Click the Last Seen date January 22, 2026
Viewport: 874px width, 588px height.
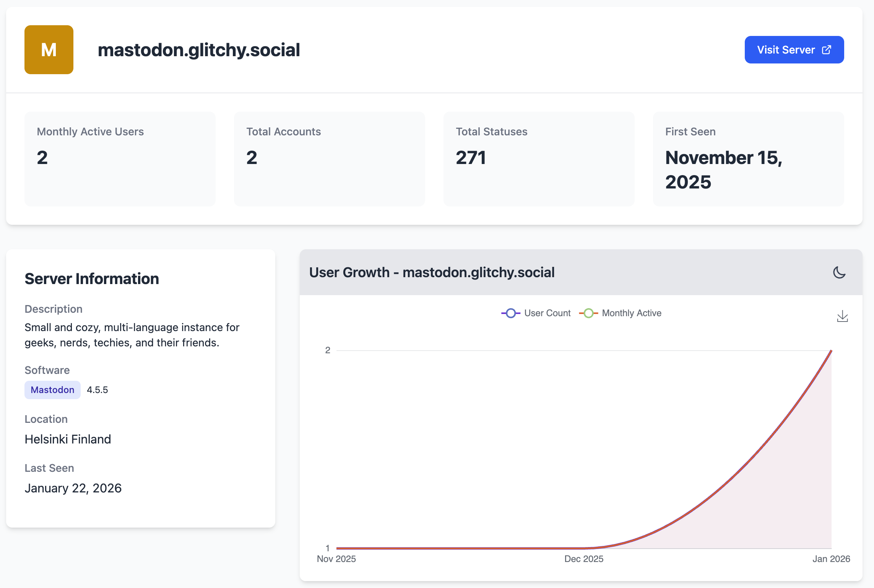pos(73,488)
